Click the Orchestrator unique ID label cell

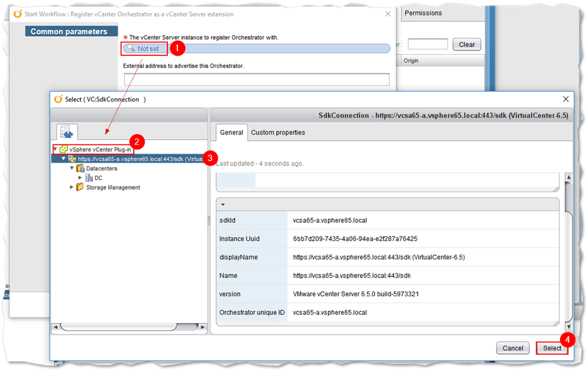(x=252, y=312)
